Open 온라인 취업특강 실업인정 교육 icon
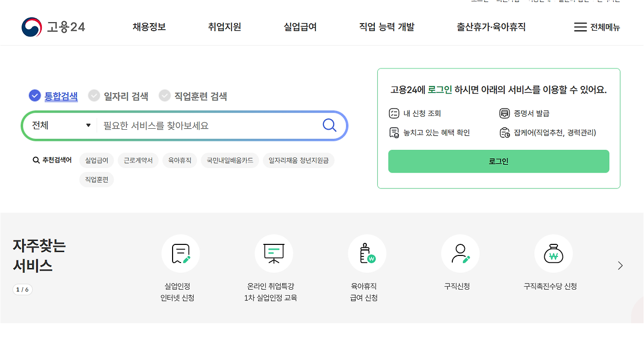Image resolution: width=644 pixels, height=351 pixels. pyautogui.click(x=274, y=253)
